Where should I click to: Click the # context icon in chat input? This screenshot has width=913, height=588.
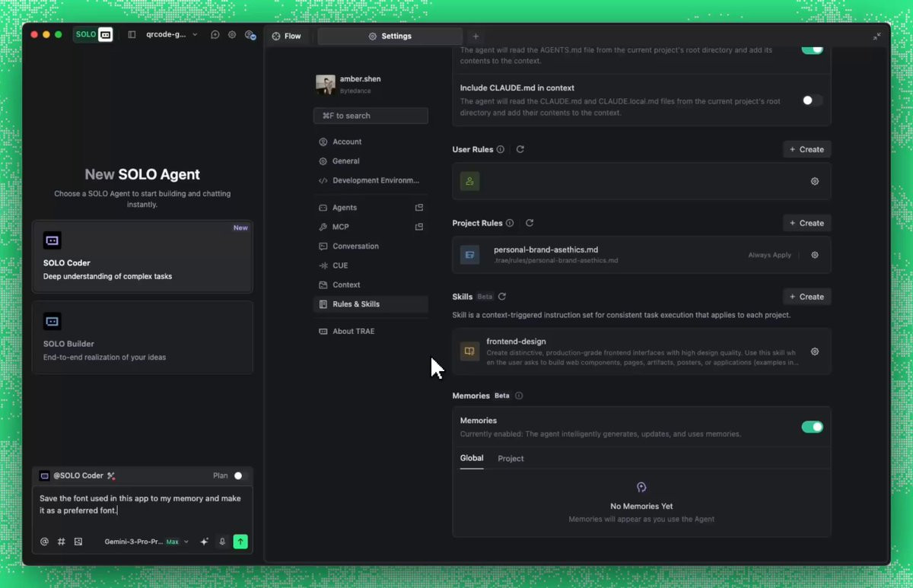[62, 542]
